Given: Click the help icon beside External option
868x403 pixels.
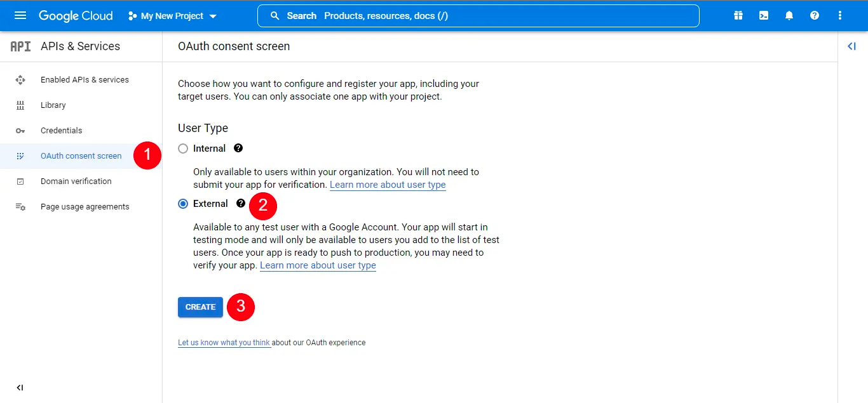Looking at the screenshot, I should tap(240, 203).
